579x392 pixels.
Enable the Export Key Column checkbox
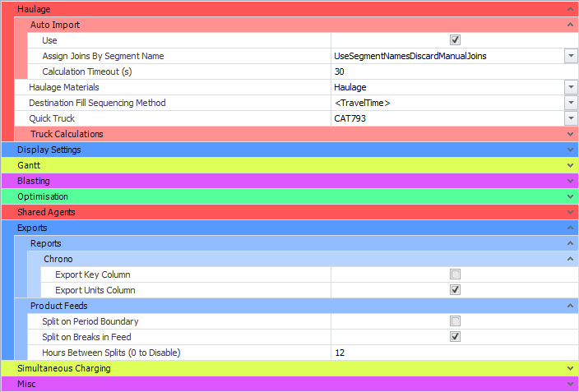pyautogui.click(x=455, y=274)
